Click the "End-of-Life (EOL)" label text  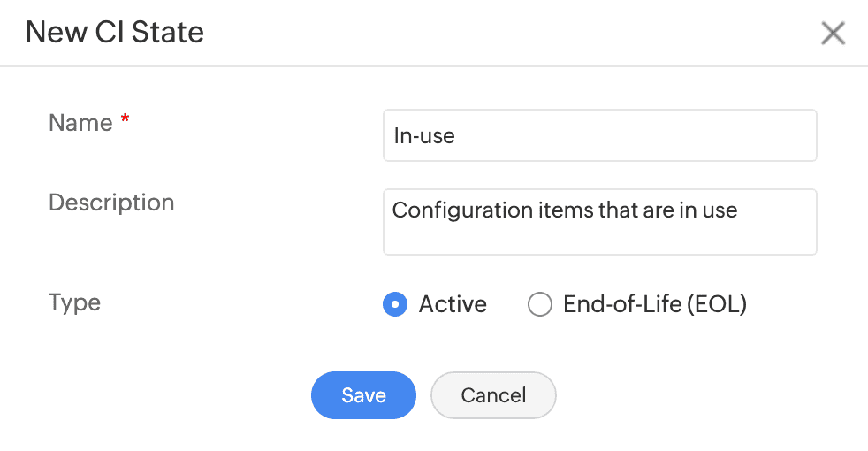[654, 304]
